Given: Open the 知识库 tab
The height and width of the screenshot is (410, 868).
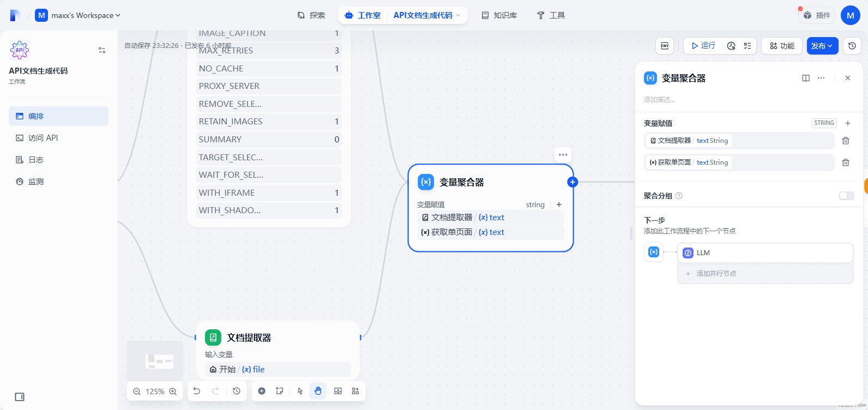Looking at the screenshot, I should click(x=499, y=15).
